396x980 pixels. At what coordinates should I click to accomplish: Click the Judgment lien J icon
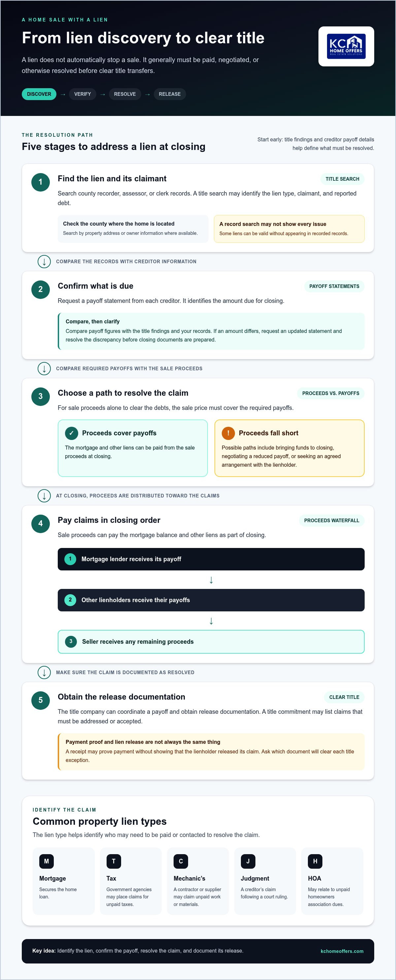point(248,861)
